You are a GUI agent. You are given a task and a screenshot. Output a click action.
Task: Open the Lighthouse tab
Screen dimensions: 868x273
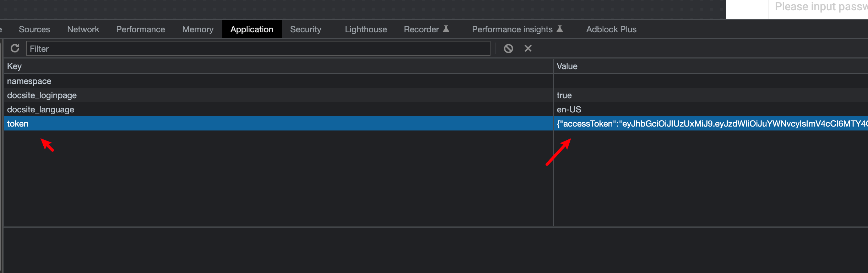(366, 29)
